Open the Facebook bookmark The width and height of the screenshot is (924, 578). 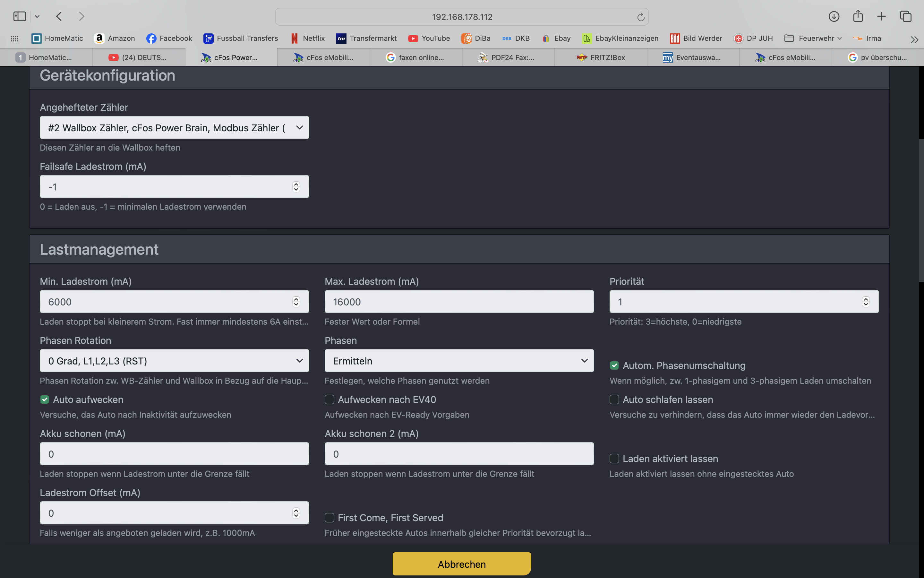(169, 38)
